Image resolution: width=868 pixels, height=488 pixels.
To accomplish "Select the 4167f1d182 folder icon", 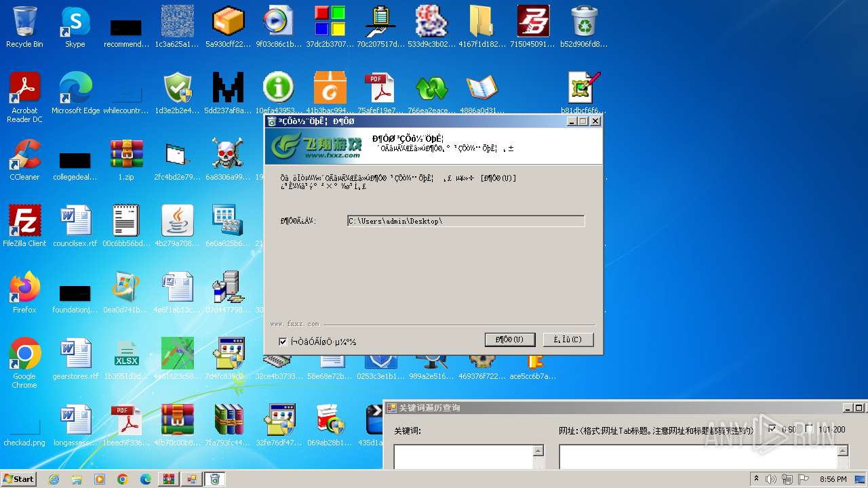I will pos(482,26).
